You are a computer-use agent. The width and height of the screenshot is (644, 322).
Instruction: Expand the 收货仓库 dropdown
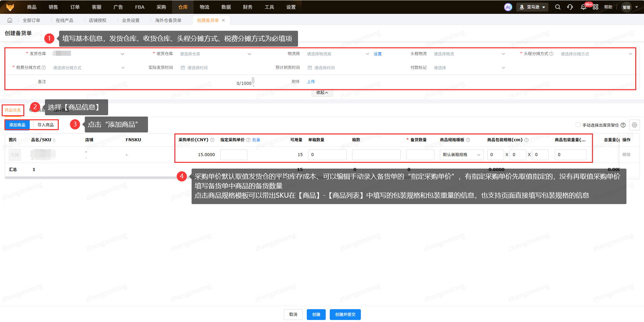[x=215, y=54]
